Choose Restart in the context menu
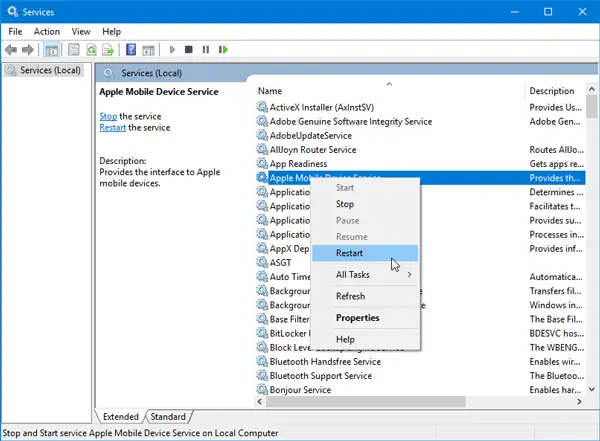This screenshot has height=441, width=600. click(365, 253)
